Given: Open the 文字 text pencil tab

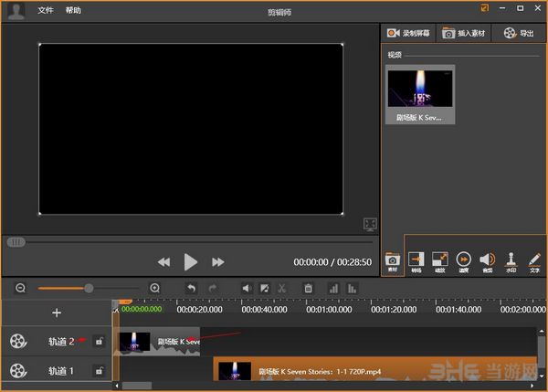Looking at the screenshot, I should pyautogui.click(x=534, y=262).
